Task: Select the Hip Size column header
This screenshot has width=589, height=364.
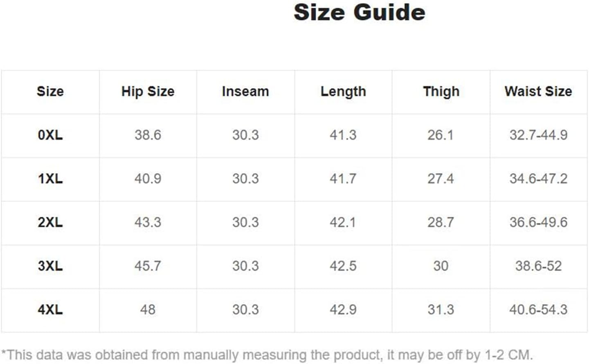Action: [148, 92]
